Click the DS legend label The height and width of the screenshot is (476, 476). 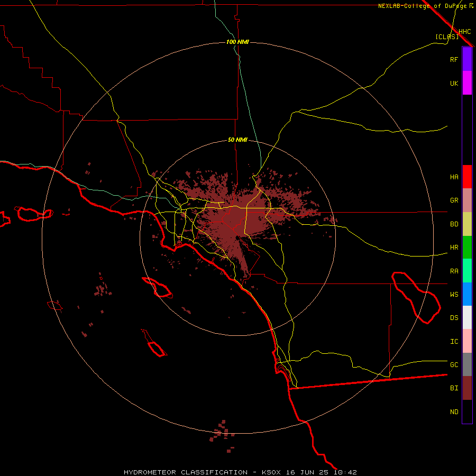point(454,317)
